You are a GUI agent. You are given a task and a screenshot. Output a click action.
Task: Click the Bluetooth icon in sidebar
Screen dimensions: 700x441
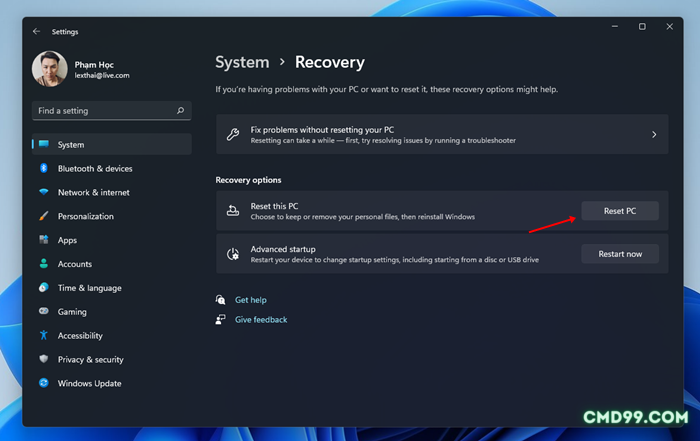point(44,168)
